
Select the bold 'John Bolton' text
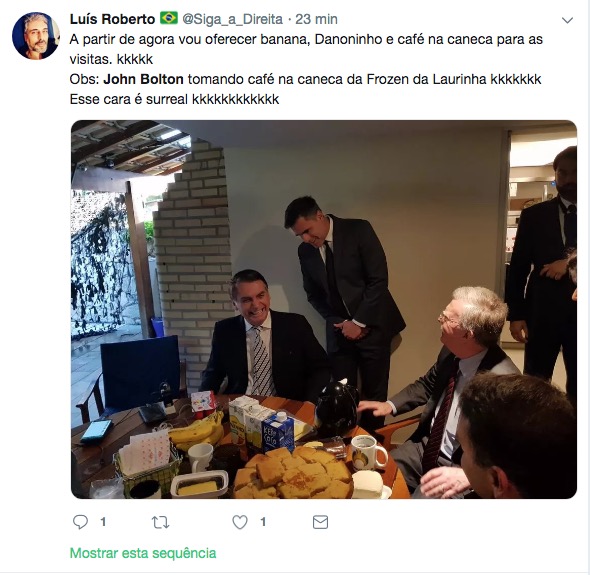click(143, 79)
